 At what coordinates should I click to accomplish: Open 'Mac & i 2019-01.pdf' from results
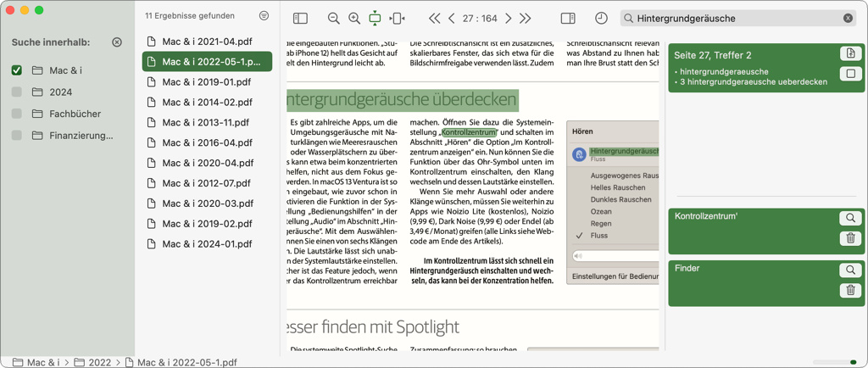point(206,82)
